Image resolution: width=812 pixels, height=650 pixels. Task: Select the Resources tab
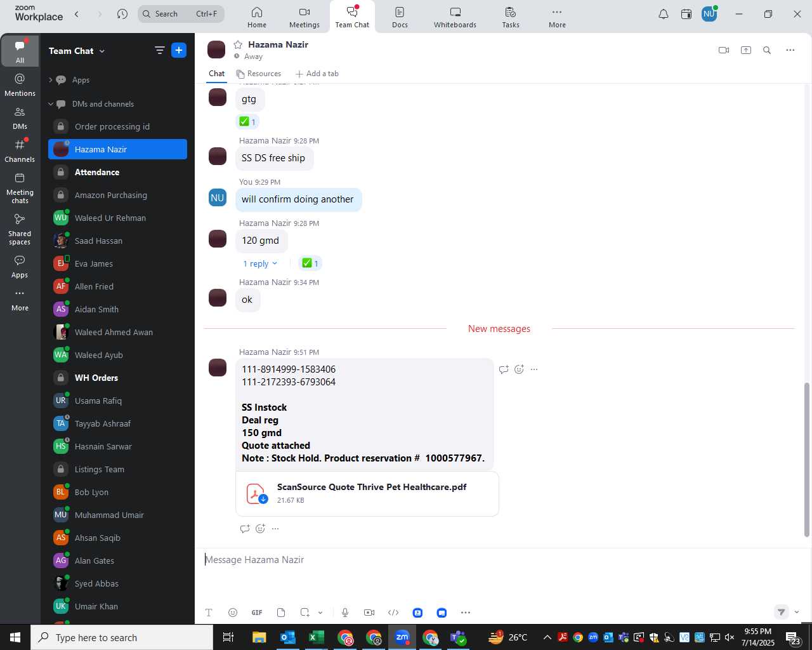(259, 74)
